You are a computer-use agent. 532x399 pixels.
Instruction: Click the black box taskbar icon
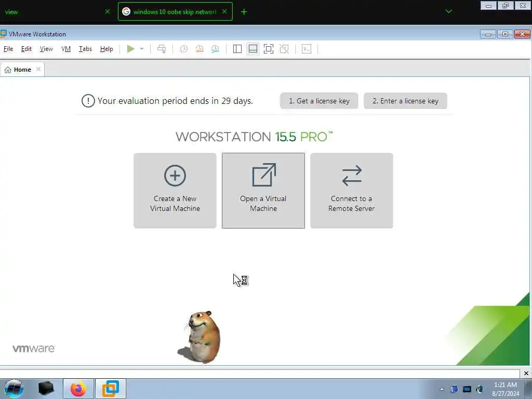[46, 389]
